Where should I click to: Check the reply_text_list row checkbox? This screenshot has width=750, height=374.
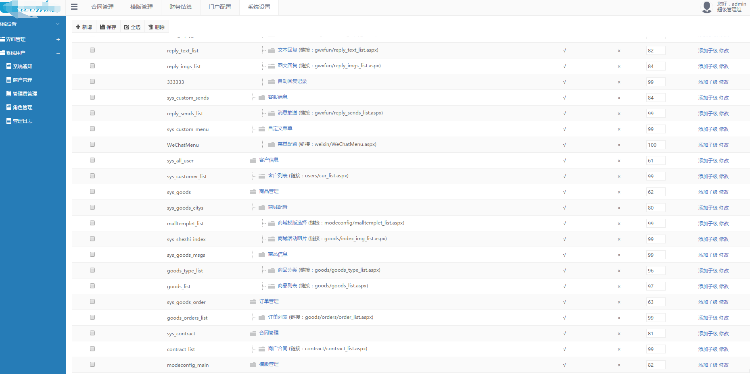tap(92, 50)
